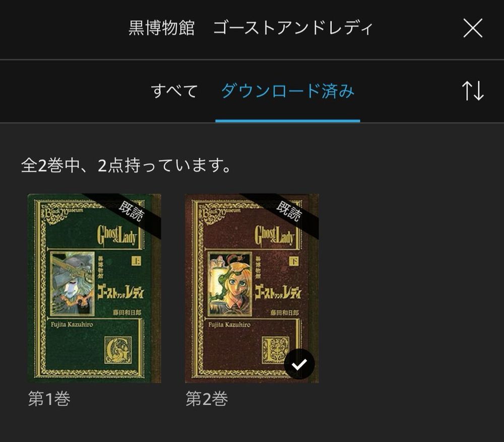Click the 第2巻 label
Viewport: 504px width, 442px height.
click(207, 399)
